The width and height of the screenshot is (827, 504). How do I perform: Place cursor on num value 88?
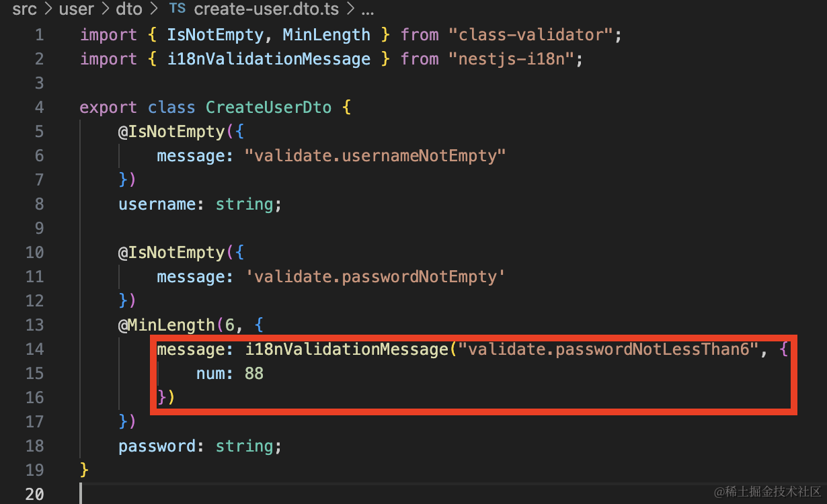[x=253, y=374]
